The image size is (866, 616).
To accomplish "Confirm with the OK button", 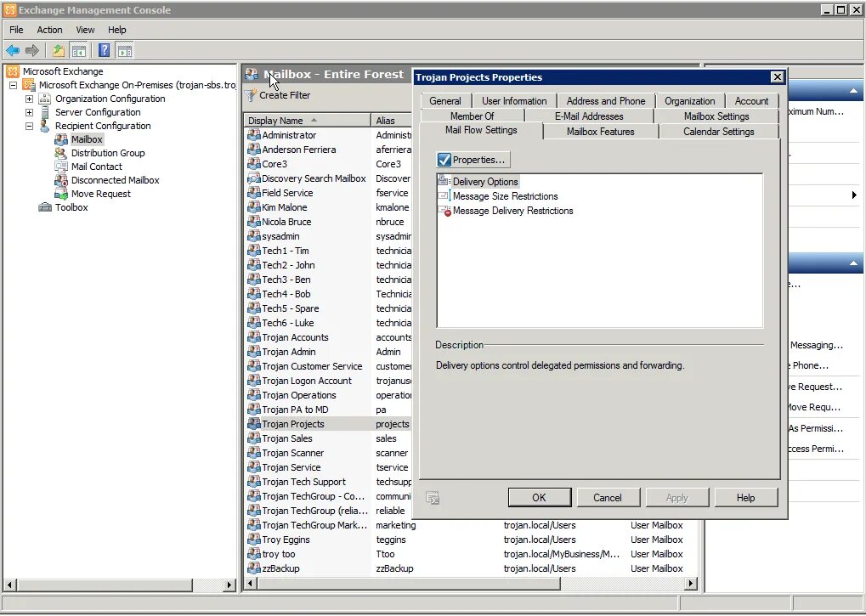I will (539, 497).
